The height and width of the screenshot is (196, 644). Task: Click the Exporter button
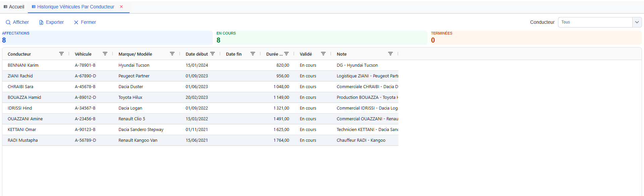click(x=51, y=22)
